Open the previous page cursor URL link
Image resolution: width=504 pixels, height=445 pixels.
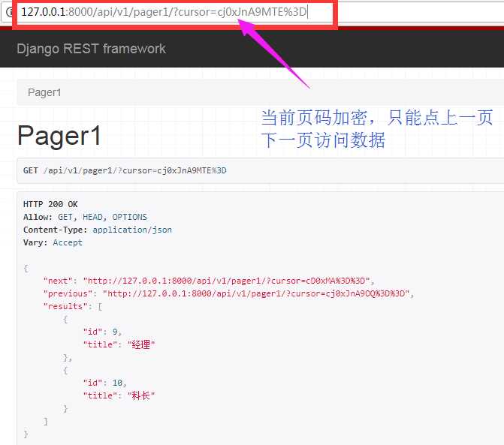(256, 293)
